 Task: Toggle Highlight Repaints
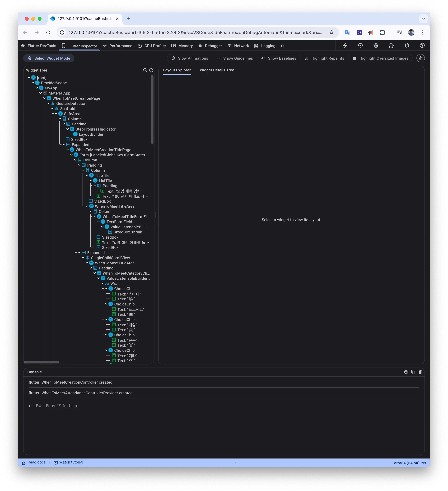(324, 58)
